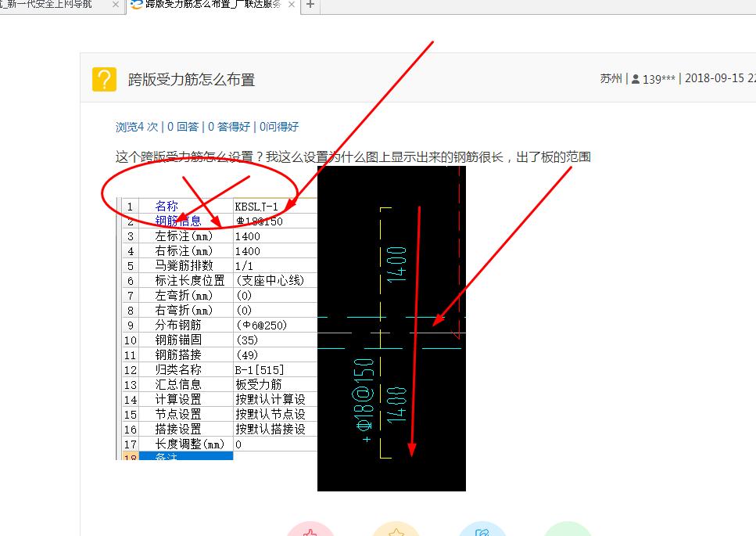Viewport: 756px width, 536px height.
Task: Select the 跨版受力筋怎么布置 browser tab
Action: [x=213, y=5]
